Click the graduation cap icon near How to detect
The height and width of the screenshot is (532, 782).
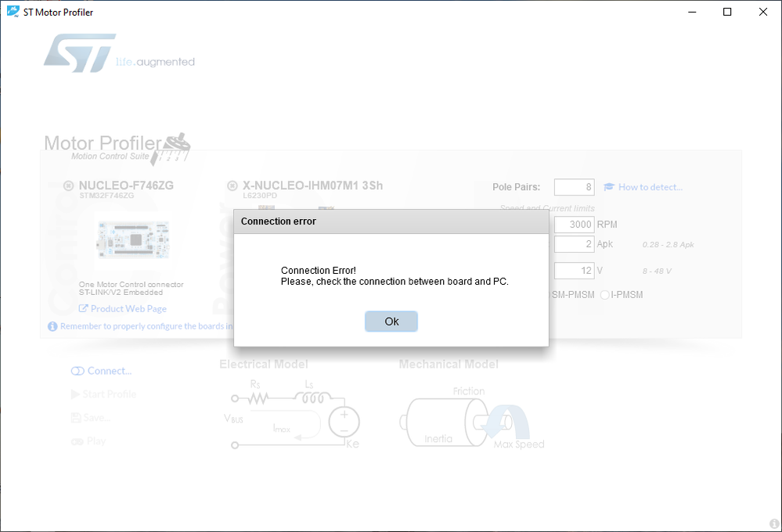click(609, 187)
